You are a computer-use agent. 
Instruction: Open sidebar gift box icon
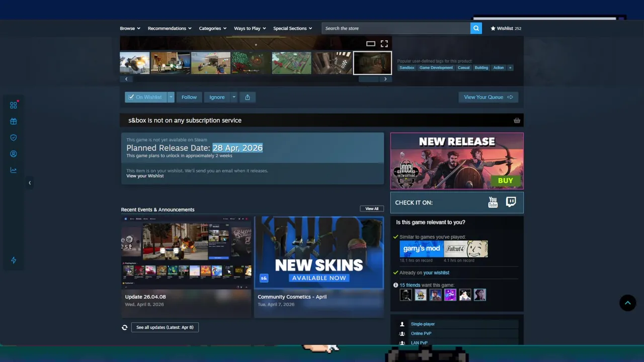click(x=14, y=121)
